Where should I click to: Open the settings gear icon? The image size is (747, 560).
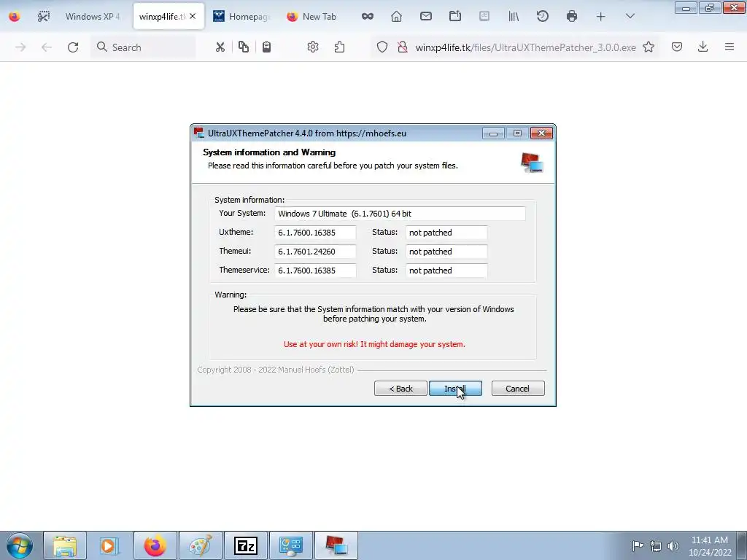pyautogui.click(x=313, y=47)
